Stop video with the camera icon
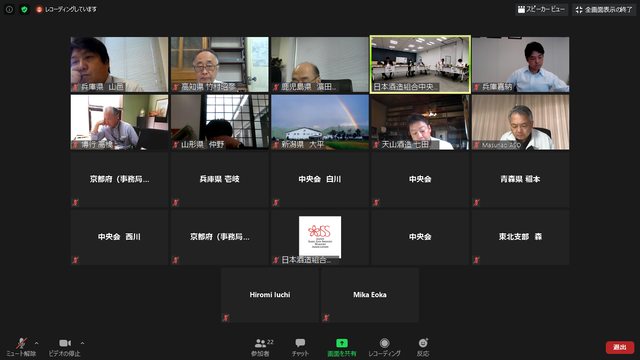 (x=64, y=347)
